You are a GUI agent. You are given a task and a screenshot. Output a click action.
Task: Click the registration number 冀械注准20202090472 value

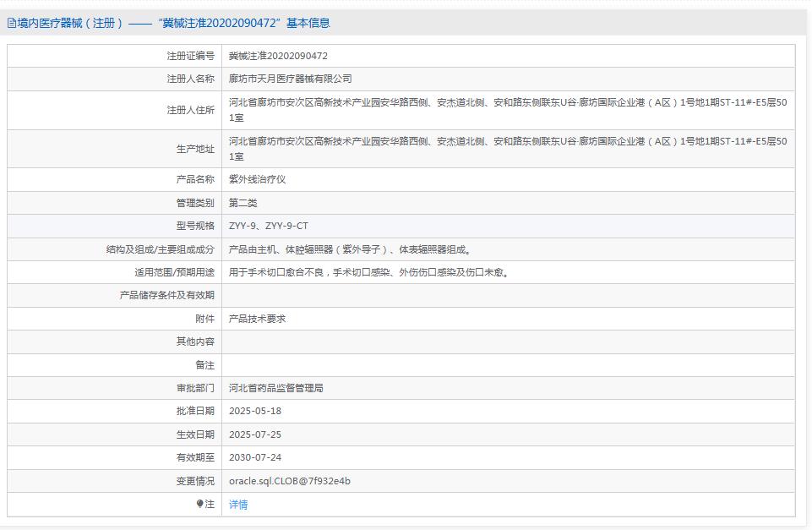point(275,55)
